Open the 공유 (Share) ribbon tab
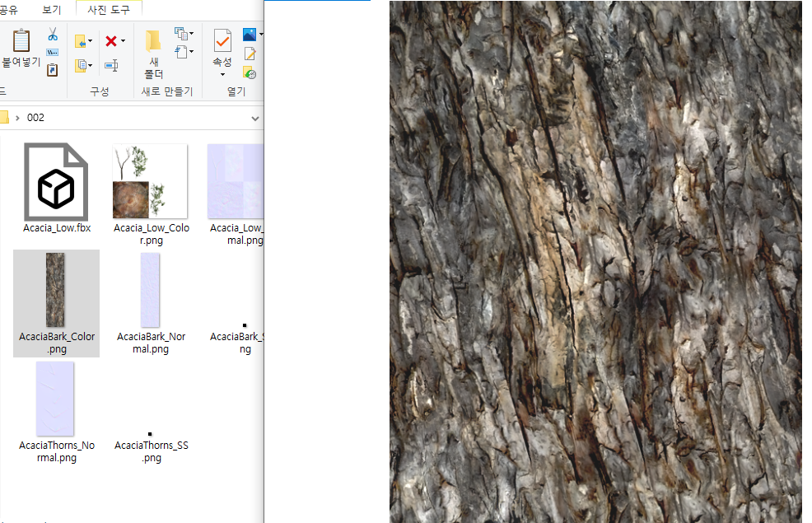The width and height of the screenshot is (812, 523). [8, 9]
